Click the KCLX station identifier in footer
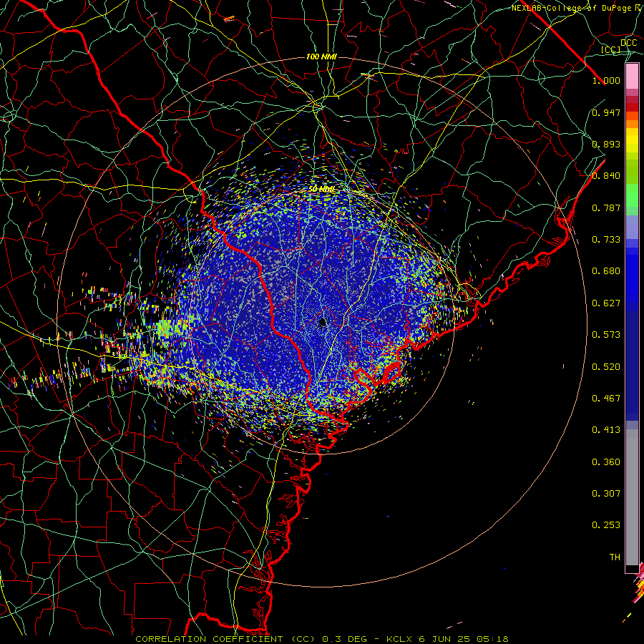This screenshot has width=644, height=644. [399, 639]
